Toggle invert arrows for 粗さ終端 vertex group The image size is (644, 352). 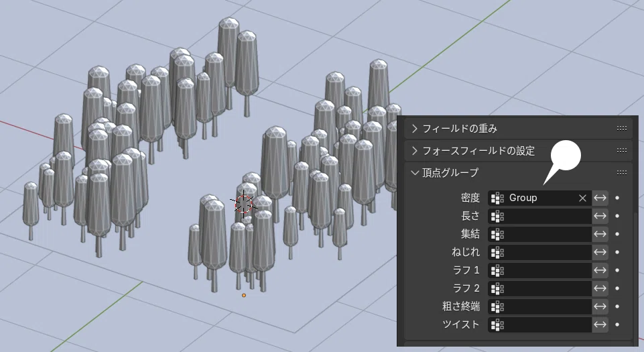[x=600, y=306]
